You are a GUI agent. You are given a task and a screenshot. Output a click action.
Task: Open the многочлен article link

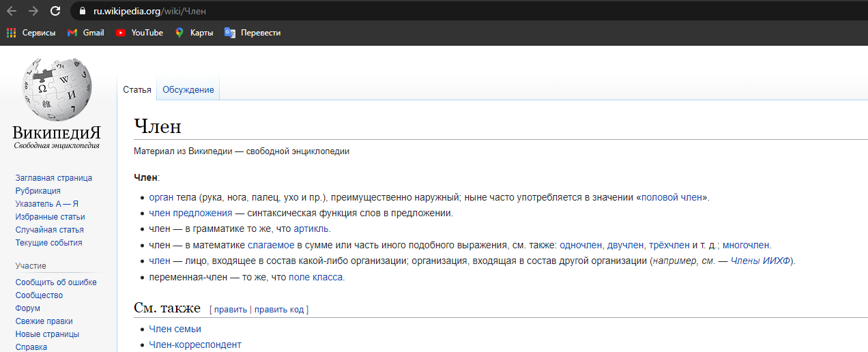point(746,245)
